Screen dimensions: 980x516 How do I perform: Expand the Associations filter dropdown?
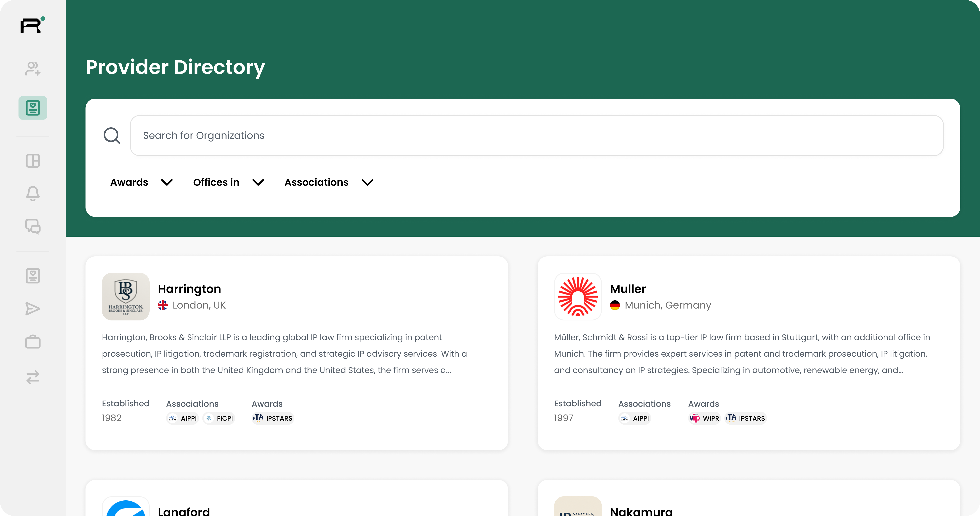click(329, 183)
